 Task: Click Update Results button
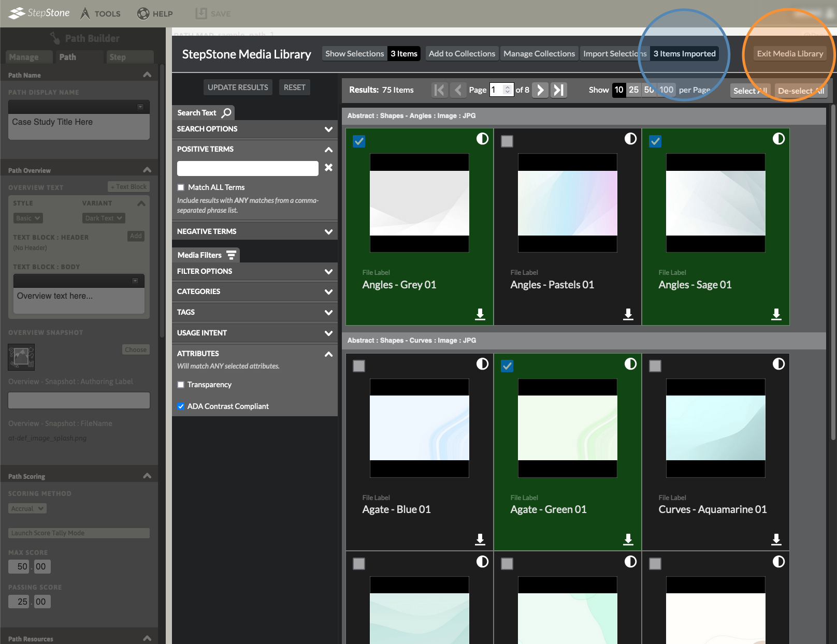pos(238,87)
